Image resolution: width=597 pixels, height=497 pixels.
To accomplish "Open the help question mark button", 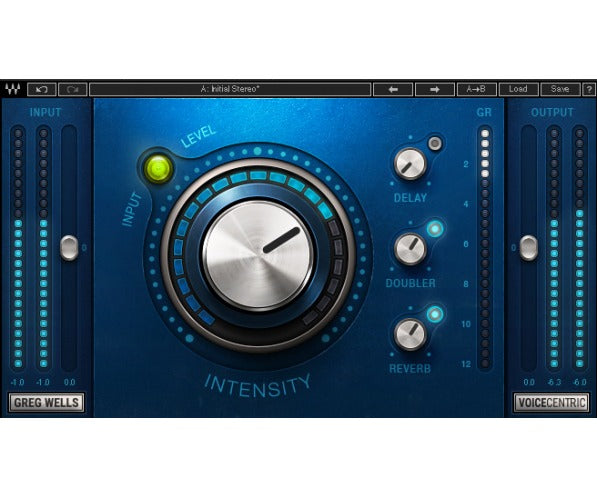I will 589,89.
